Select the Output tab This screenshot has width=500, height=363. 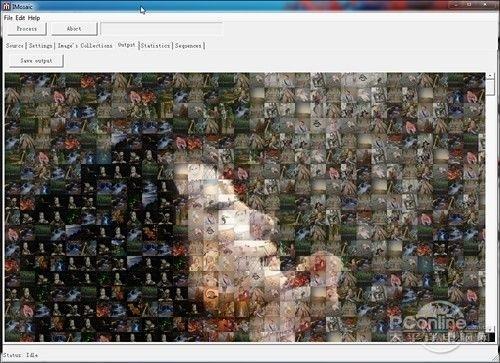click(x=127, y=45)
